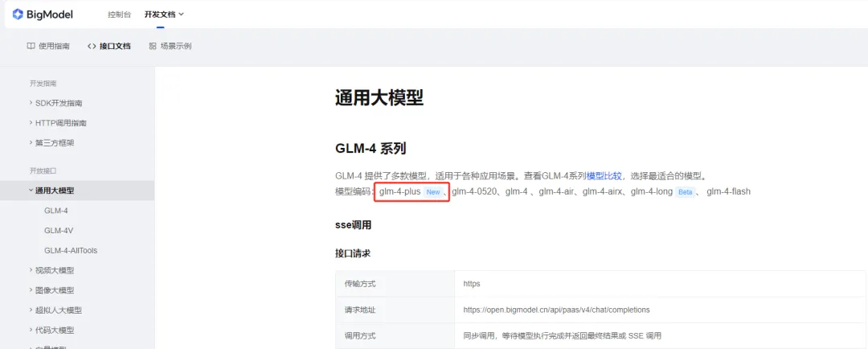This screenshot has width=868, height=349.
Task: Open the 控制台 menu item
Action: click(120, 14)
